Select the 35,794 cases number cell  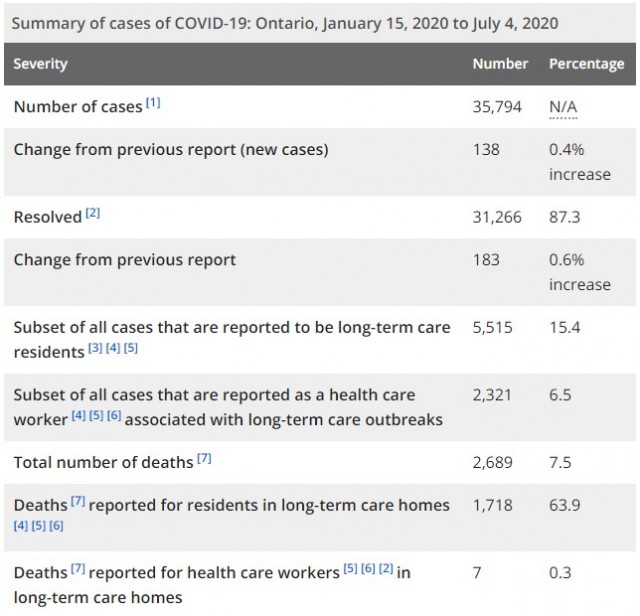[497, 107]
